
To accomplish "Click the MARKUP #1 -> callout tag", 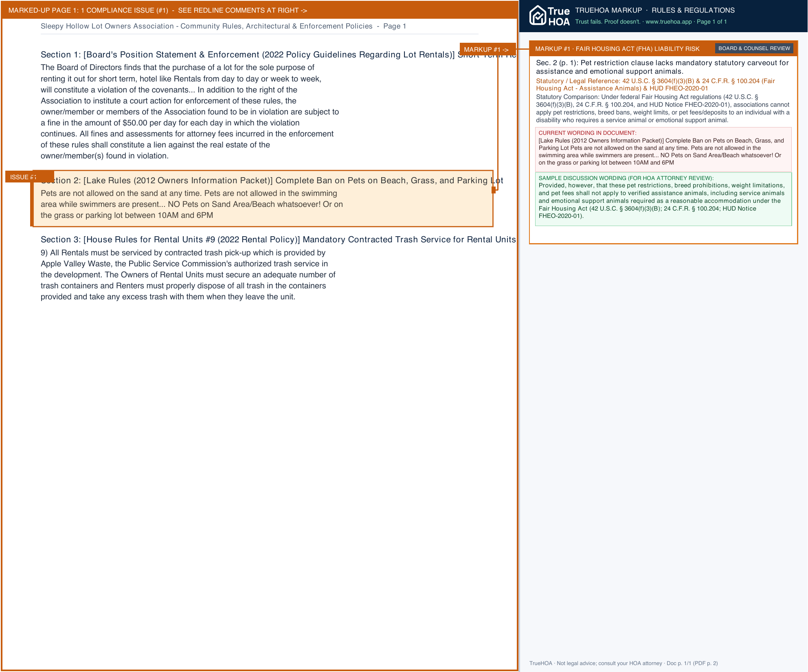I will (487, 49).
